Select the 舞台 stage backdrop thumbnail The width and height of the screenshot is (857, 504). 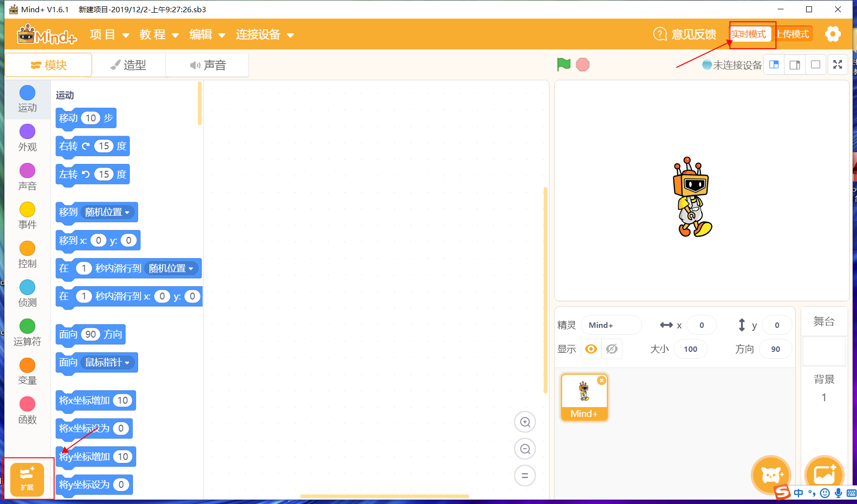(x=824, y=351)
